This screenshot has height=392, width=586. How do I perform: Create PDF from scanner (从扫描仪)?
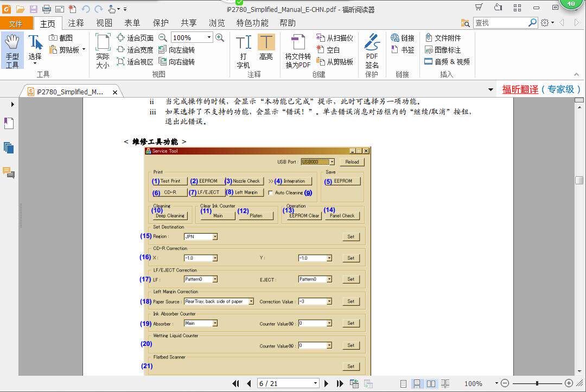[x=334, y=38]
